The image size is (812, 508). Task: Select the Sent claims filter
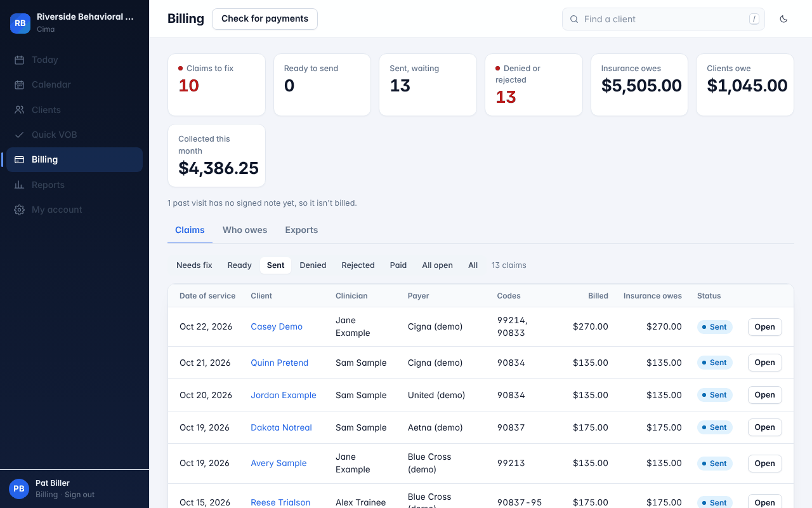pos(275,265)
